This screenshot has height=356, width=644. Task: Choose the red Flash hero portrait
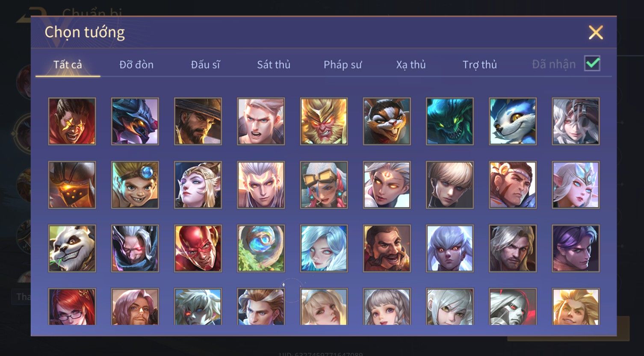[198, 249]
